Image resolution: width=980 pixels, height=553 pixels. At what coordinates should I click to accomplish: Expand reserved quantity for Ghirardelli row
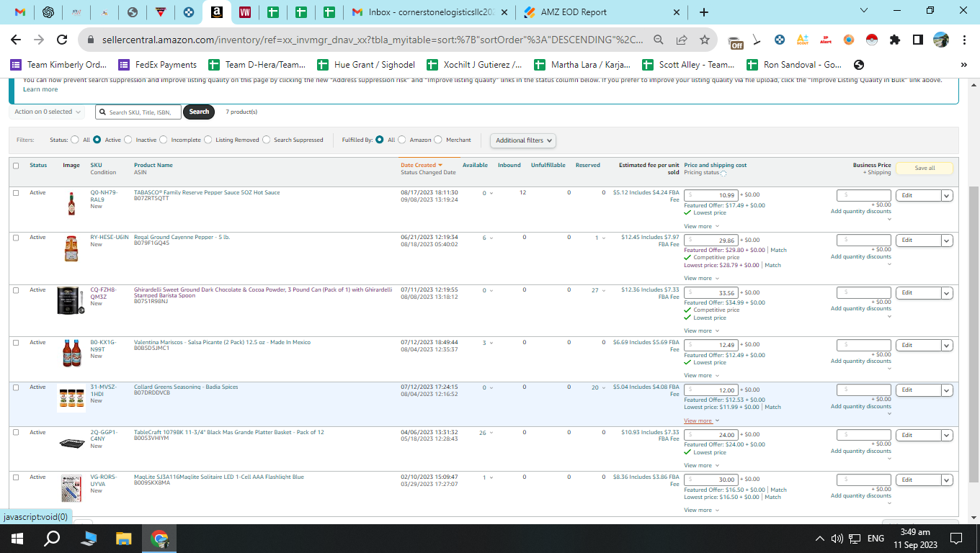coord(603,290)
